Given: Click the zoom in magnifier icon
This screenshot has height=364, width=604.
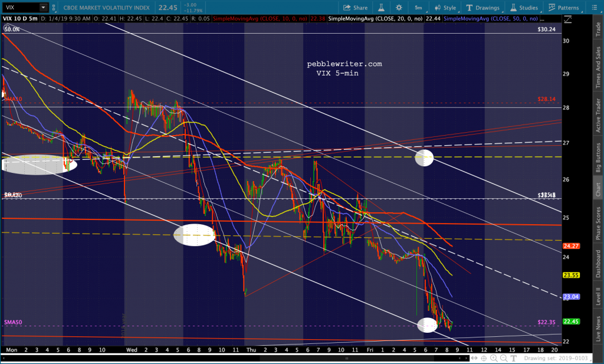Looking at the screenshot, I should [x=494, y=359].
